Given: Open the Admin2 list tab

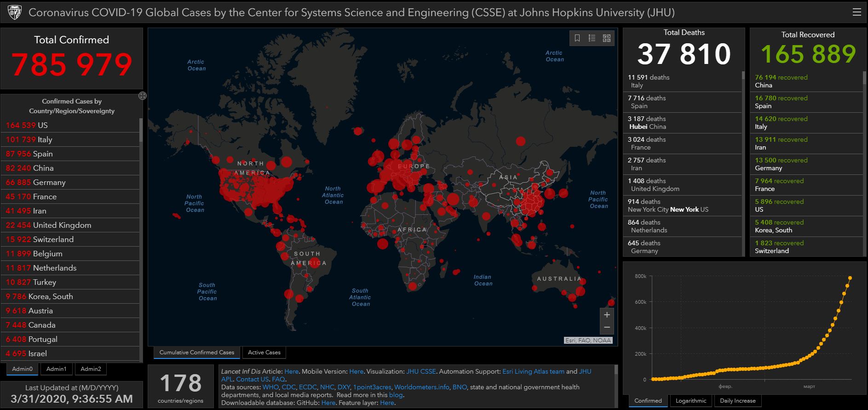Looking at the screenshot, I should [x=91, y=369].
